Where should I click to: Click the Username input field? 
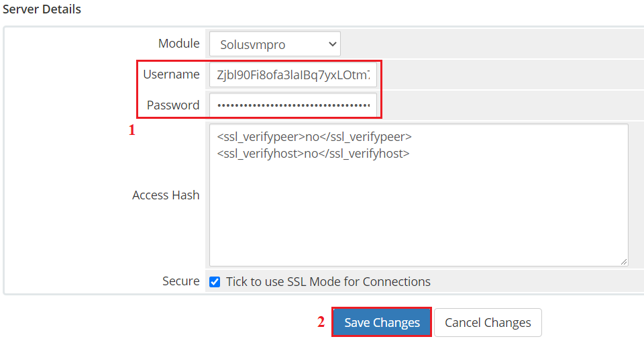(x=292, y=75)
